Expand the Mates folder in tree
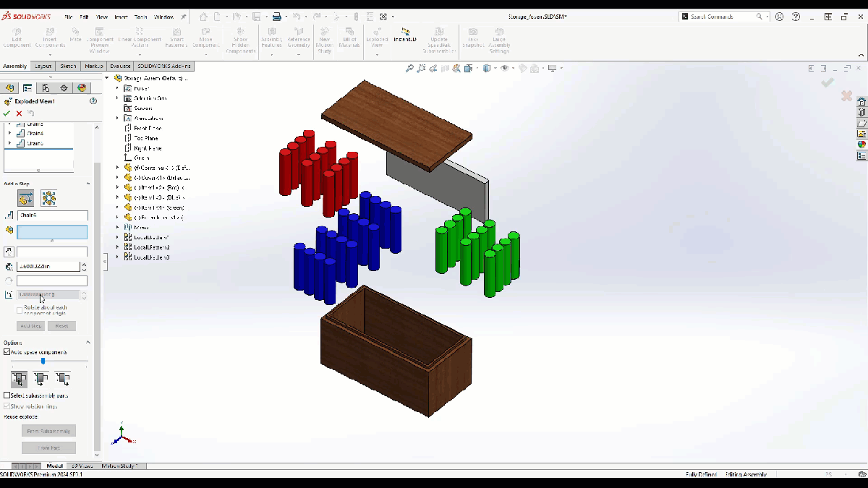The image size is (868, 488). (x=118, y=227)
